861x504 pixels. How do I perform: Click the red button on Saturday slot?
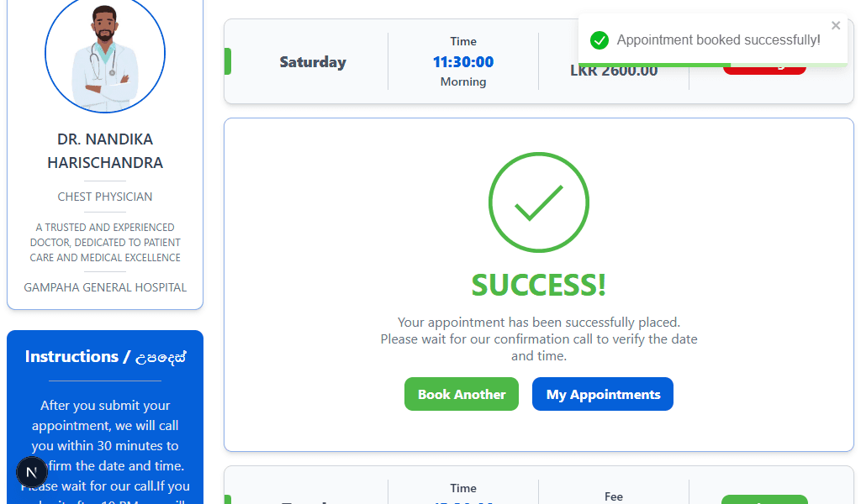764,70
